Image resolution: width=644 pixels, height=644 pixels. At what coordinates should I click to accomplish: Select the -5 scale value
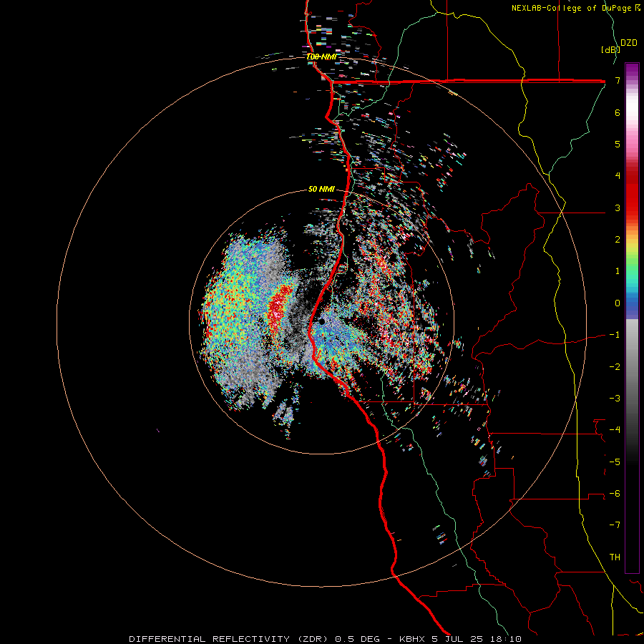[615, 462]
